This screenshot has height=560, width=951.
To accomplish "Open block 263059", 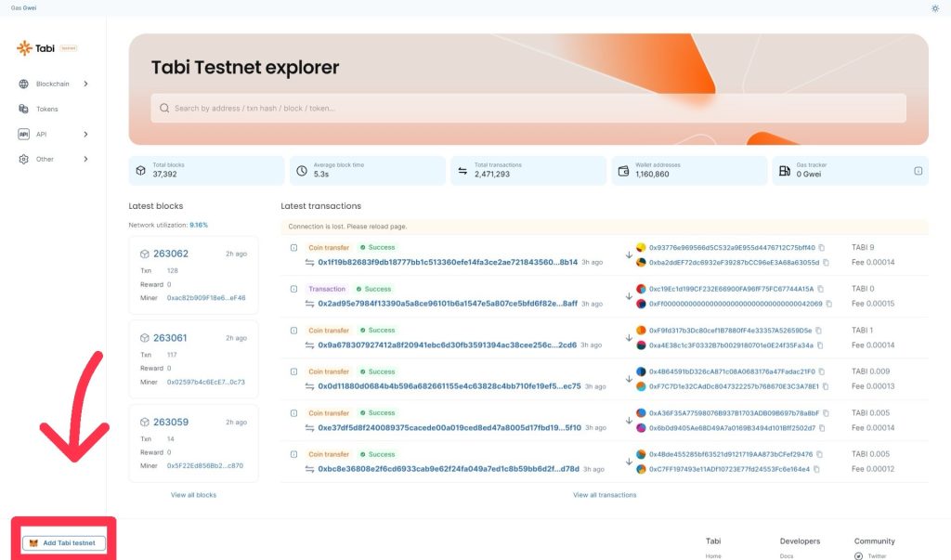I will [170, 422].
